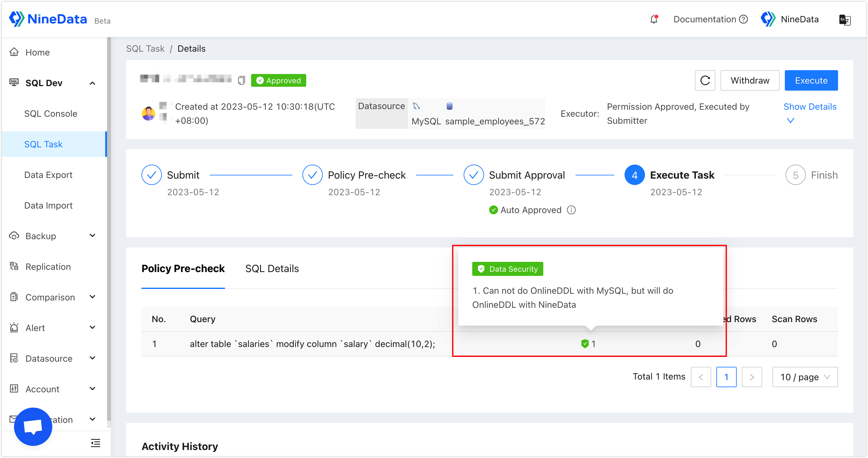Click the sidebar vertical scrollbar
The height and width of the screenshot is (458, 868).
pos(109,229)
